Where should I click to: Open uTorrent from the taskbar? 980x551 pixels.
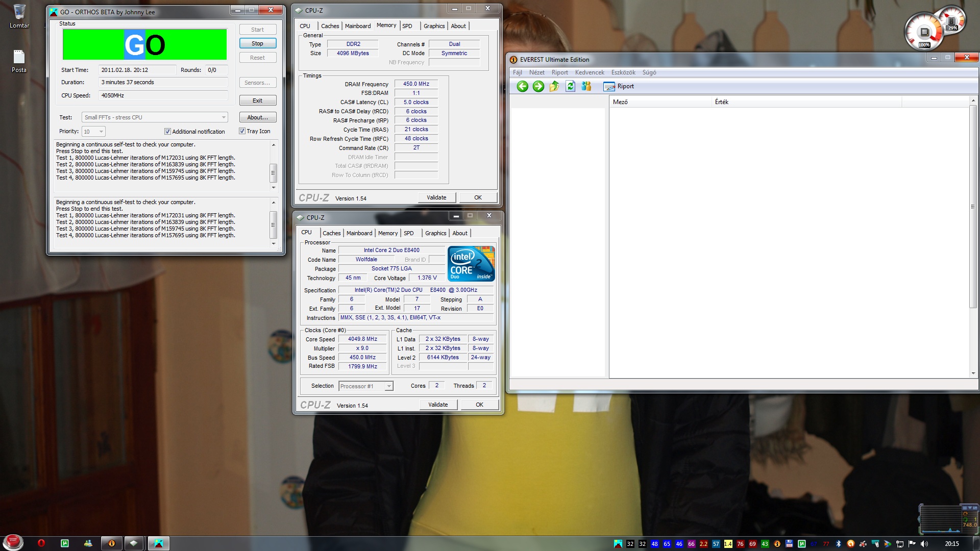click(65, 543)
